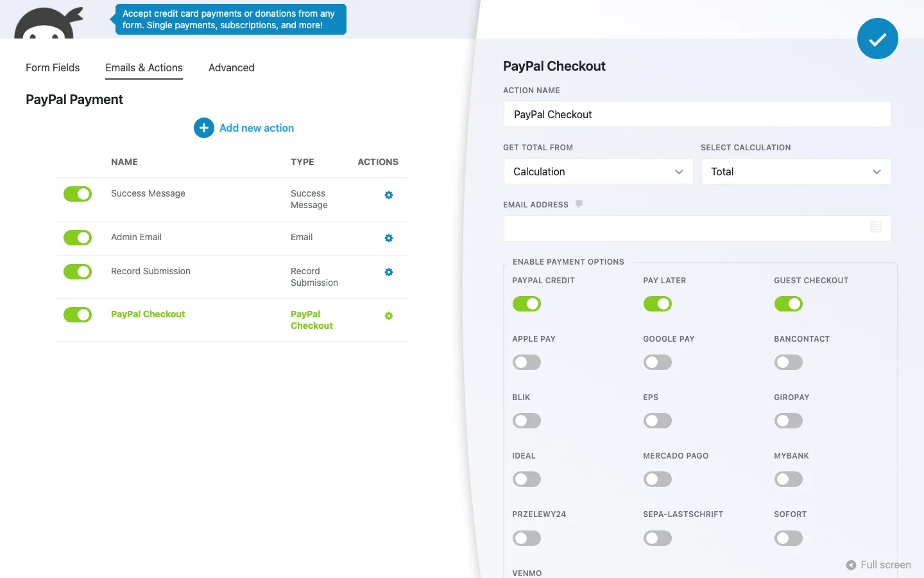This screenshot has height=578, width=924.
Task: Enable iDEAL payment option
Action: tap(527, 479)
